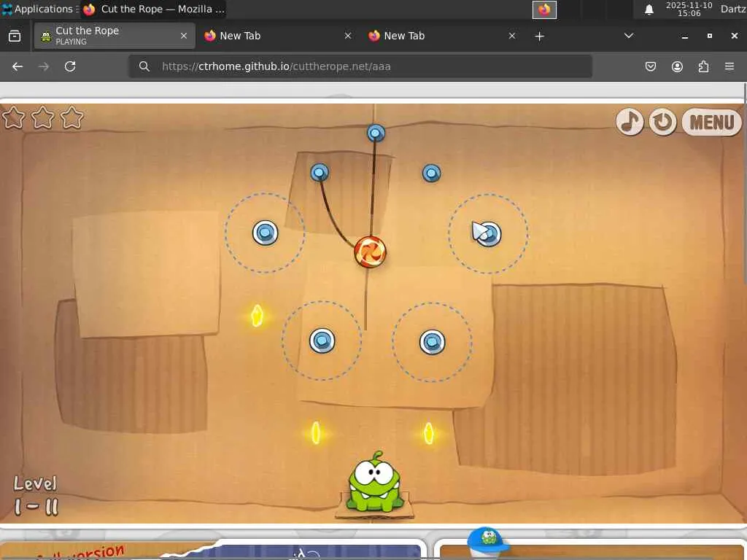Click the Dartz user name in top panel
The image size is (747, 560).
[x=733, y=9]
